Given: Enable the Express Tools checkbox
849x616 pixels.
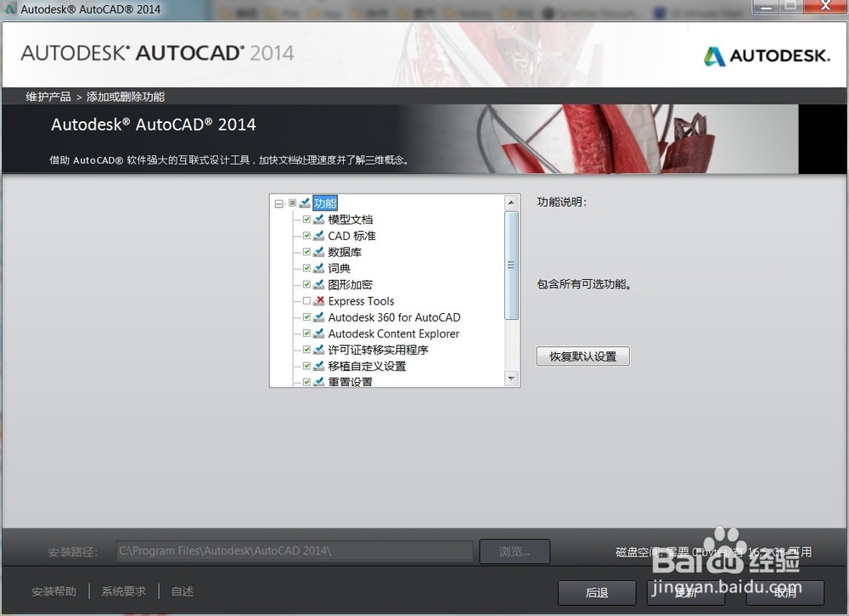Looking at the screenshot, I should point(306,300).
